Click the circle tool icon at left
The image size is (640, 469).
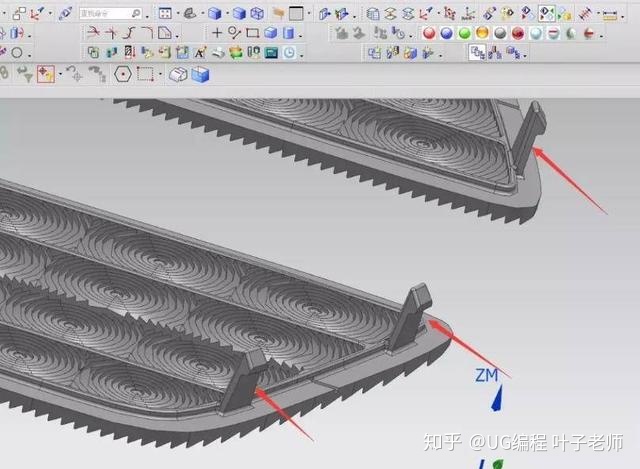click(17, 53)
